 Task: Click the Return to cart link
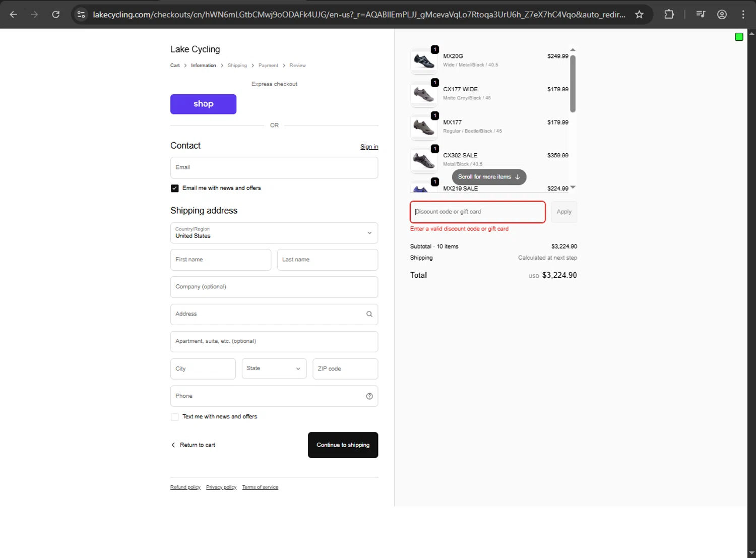[197, 445]
